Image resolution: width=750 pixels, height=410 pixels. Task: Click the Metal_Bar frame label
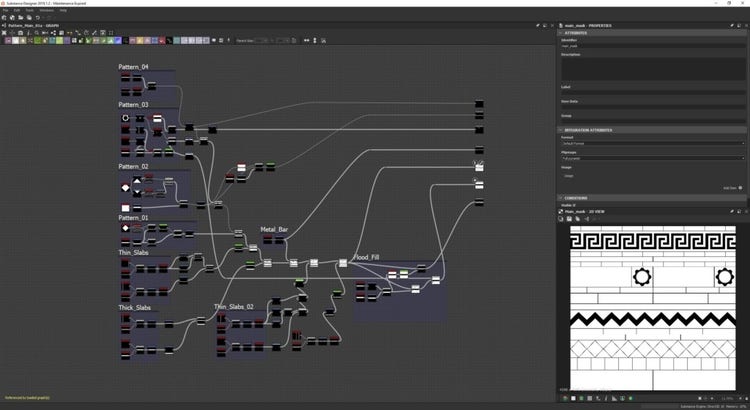click(274, 229)
